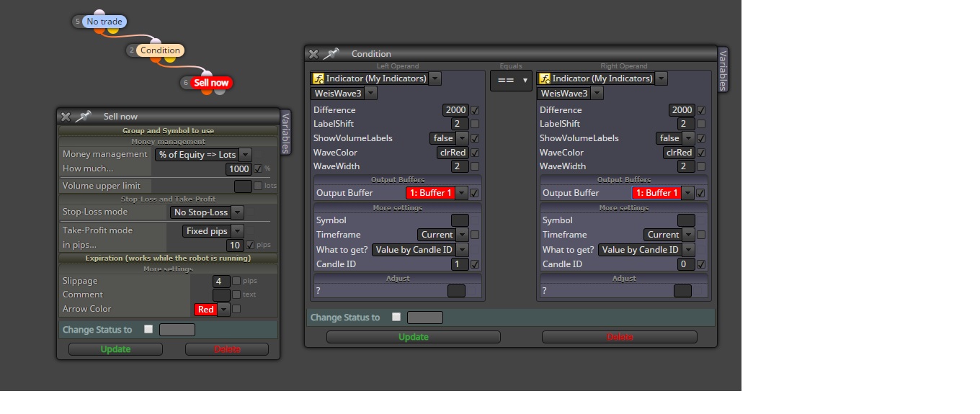Click left operand Symbol input field
The height and width of the screenshot is (414, 980).
tap(460, 220)
